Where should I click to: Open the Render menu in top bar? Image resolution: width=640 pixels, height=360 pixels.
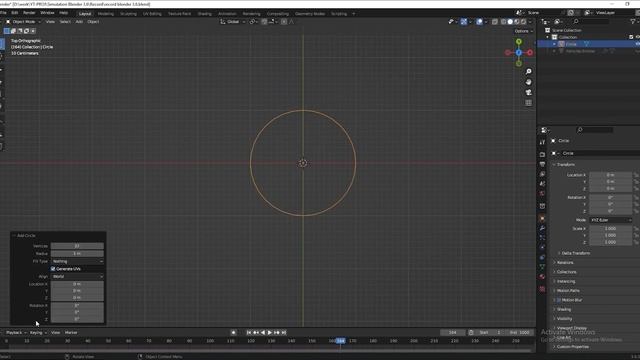29,13
